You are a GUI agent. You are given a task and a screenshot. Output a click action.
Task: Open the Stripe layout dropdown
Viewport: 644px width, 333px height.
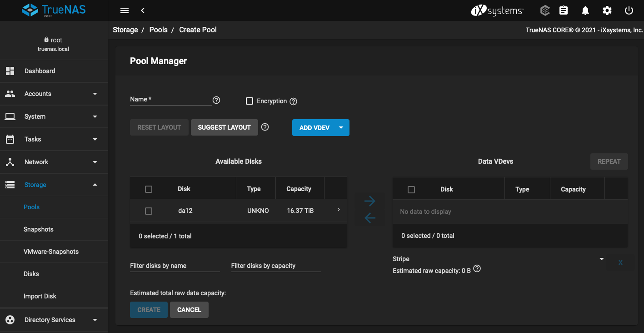[499, 259]
